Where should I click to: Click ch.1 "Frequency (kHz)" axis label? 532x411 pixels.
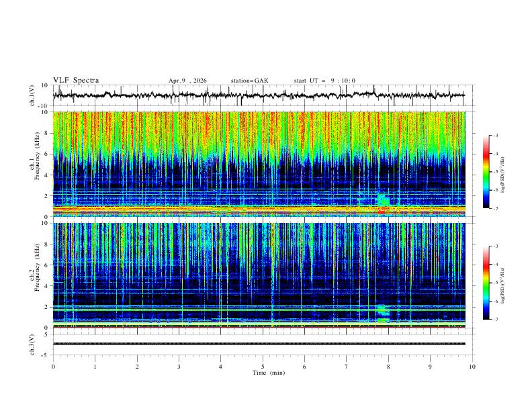tap(37, 156)
